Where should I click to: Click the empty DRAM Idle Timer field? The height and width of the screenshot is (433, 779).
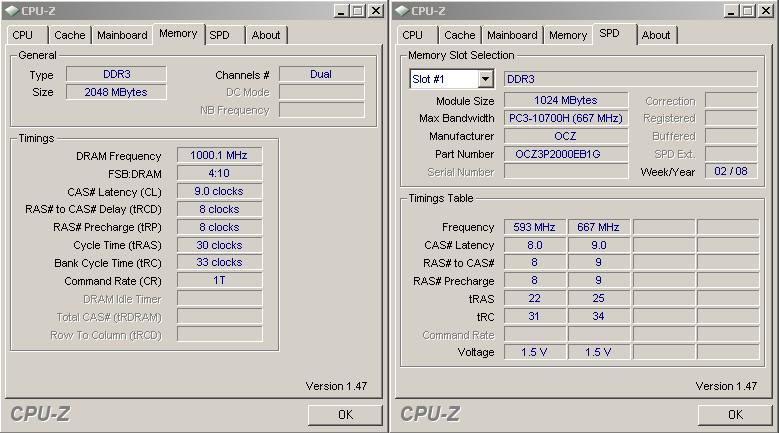pos(219,298)
